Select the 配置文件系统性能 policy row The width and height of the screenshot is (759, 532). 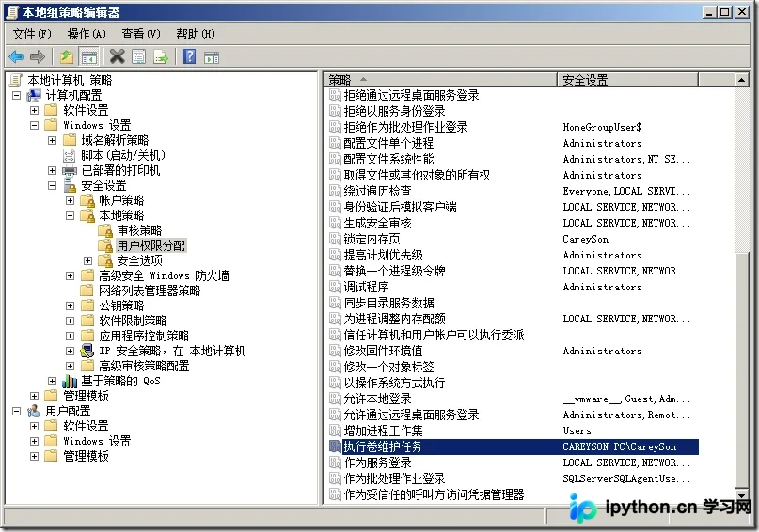click(512, 159)
